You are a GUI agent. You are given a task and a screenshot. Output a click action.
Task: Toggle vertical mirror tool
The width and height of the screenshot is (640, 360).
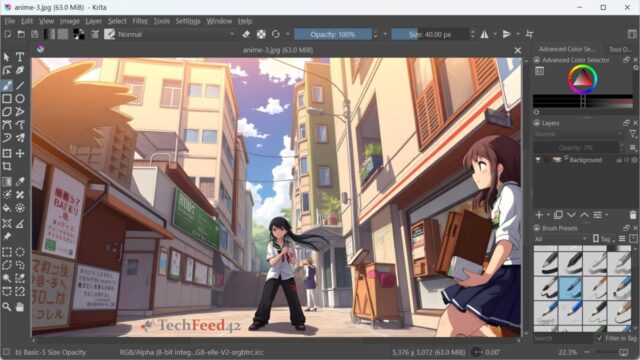pos(507,34)
